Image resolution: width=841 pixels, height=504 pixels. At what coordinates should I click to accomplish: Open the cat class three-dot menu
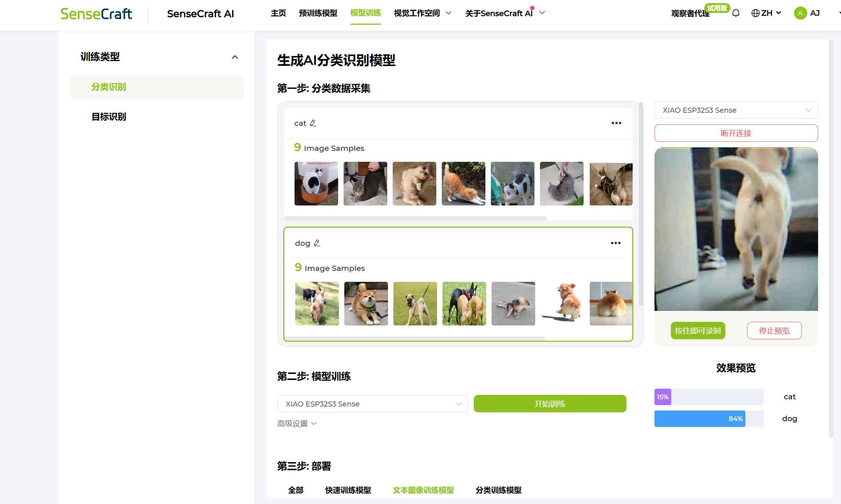(616, 123)
